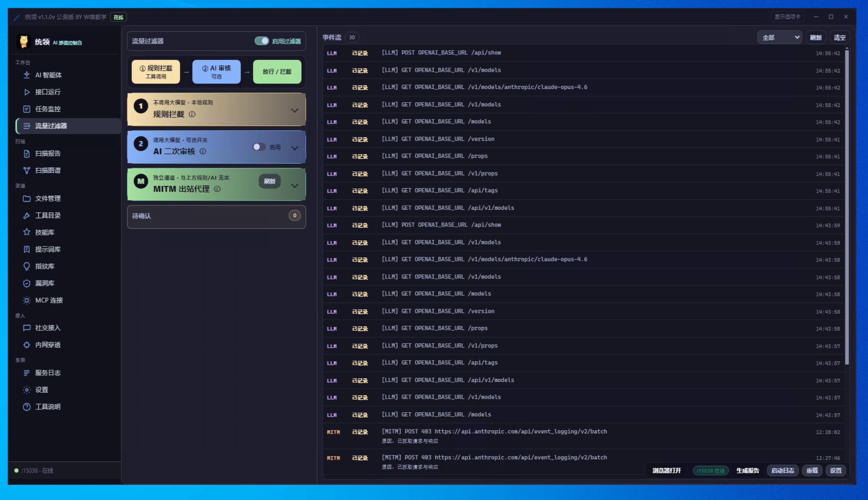Image resolution: width=868 pixels, height=500 pixels.
Task: Click 刷新 on the MITM 出站代理 card
Action: 270,181
